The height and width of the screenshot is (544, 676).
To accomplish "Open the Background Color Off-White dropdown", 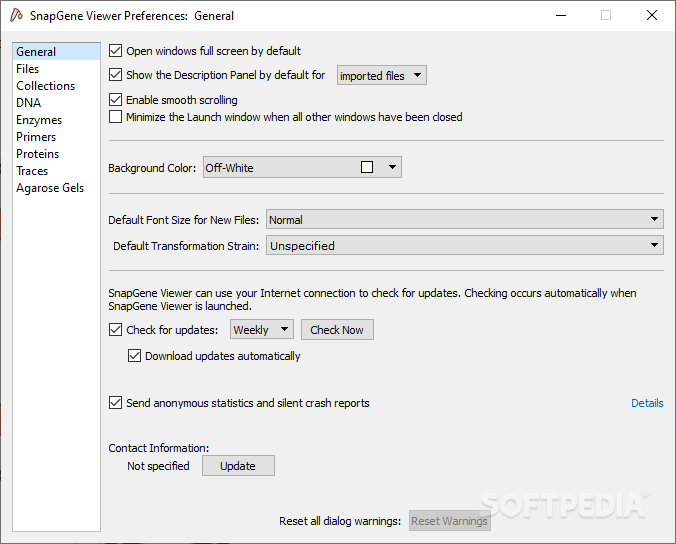I will [302, 167].
